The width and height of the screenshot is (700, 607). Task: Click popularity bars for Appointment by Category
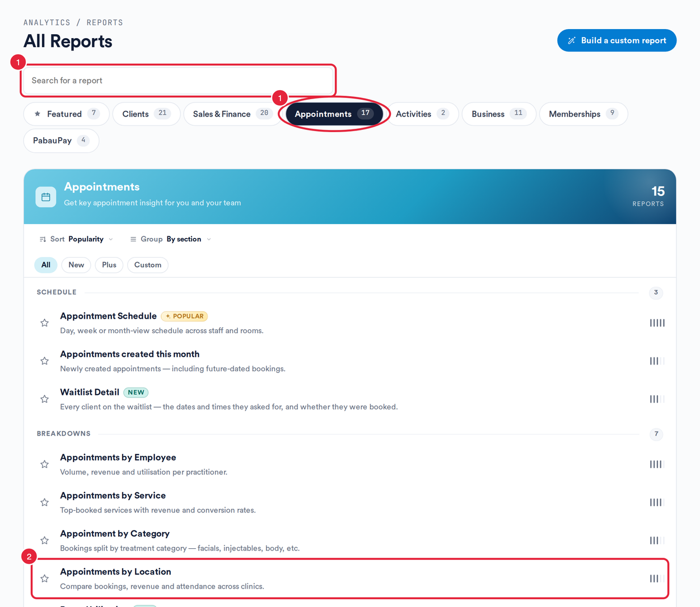tap(657, 540)
